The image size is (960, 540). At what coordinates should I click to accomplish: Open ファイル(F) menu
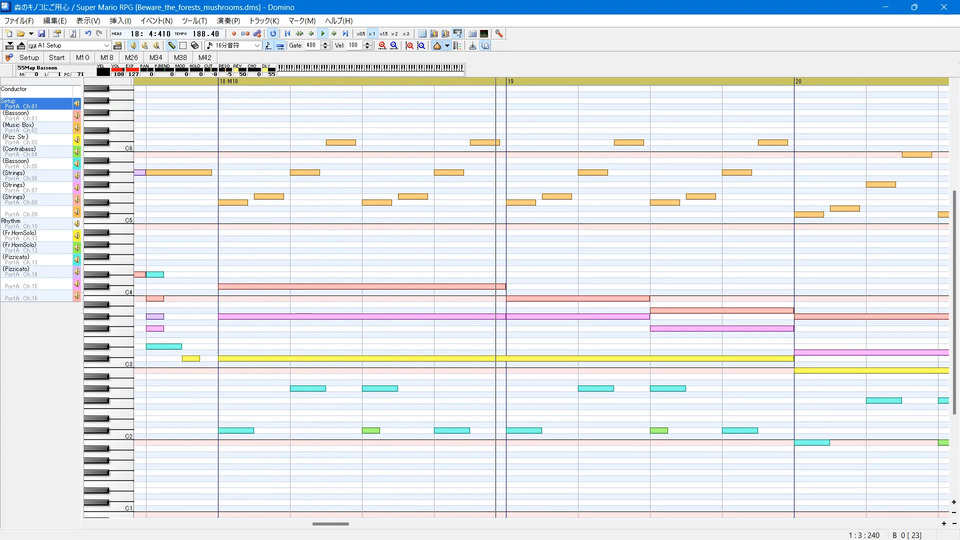18,20
